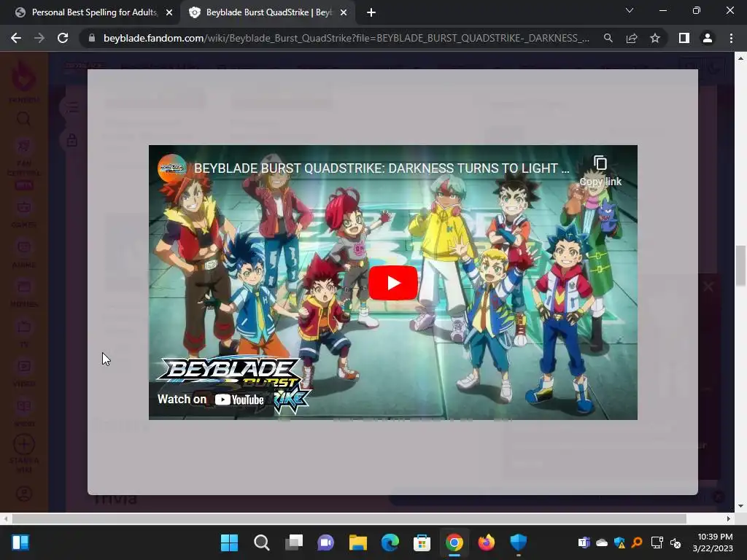This screenshot has height=560, width=747.
Task: Click the horizontal scrollbar at the bottom
Action: click(349, 518)
